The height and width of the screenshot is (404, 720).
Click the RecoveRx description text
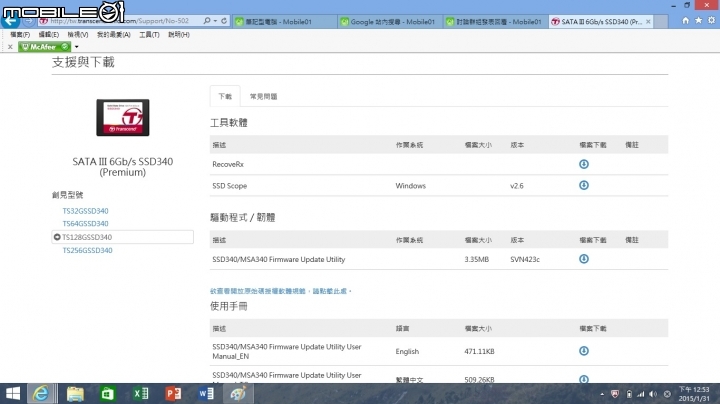[228, 164]
